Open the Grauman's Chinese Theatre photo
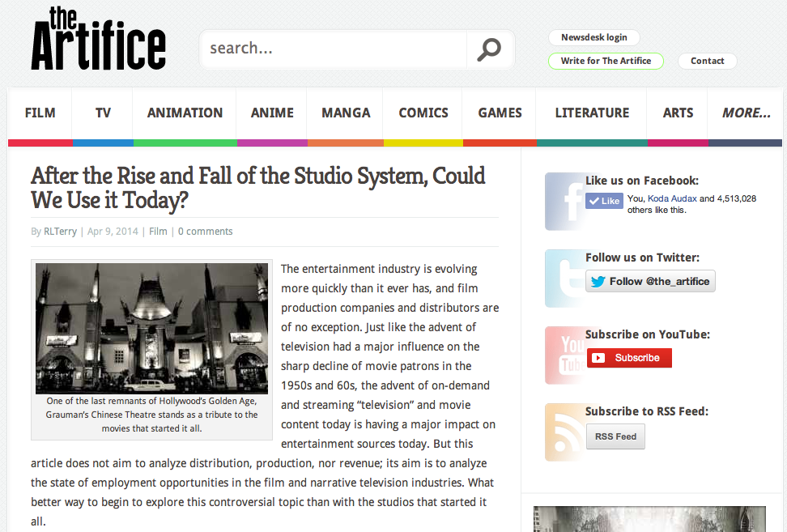This screenshot has height=532, width=787. [151, 328]
